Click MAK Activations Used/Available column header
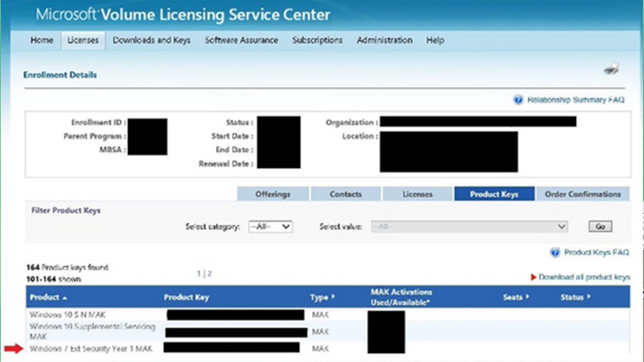 (401, 297)
